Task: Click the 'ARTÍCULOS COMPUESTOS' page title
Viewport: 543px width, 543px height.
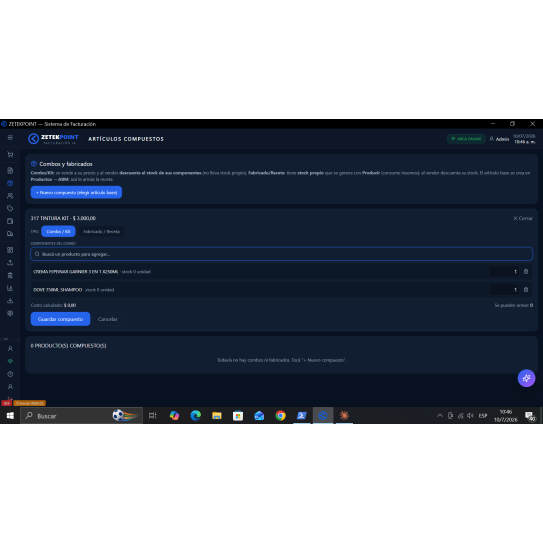Action: click(x=126, y=139)
